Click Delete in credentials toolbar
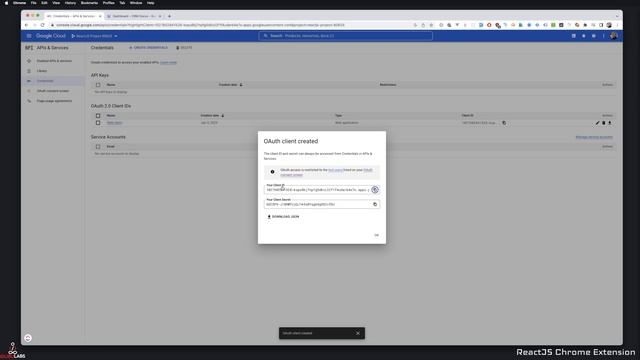Viewport: 640px width, 360px height. 184,48
